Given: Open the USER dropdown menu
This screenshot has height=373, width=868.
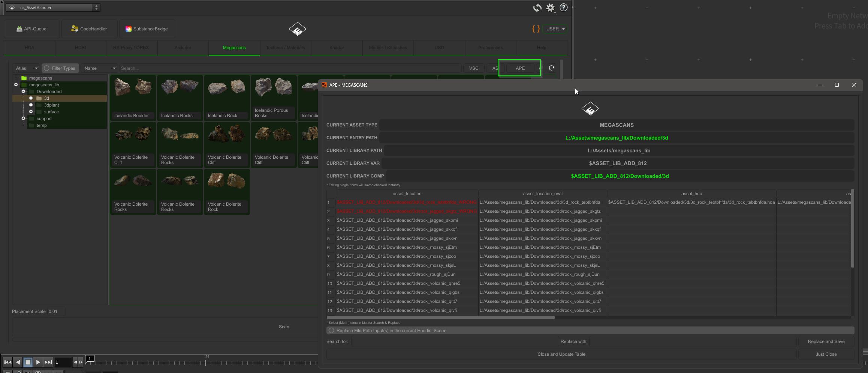Looking at the screenshot, I should point(555,29).
